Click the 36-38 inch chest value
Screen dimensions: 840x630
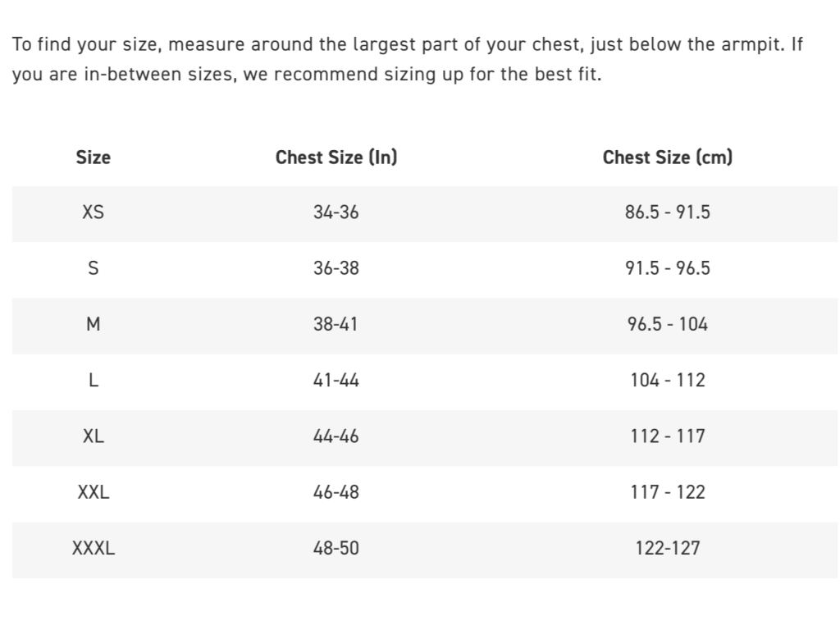point(336,268)
